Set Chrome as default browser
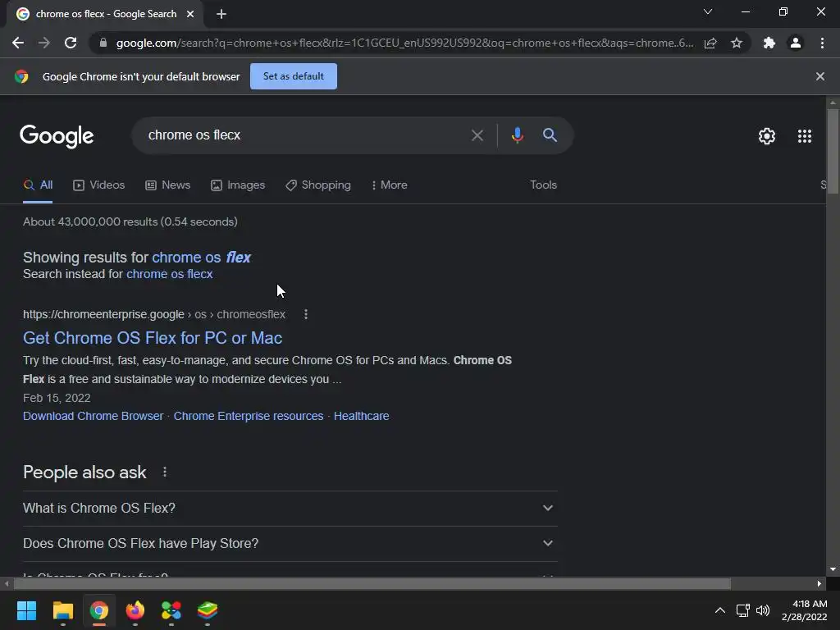The width and height of the screenshot is (840, 630). coord(294,76)
